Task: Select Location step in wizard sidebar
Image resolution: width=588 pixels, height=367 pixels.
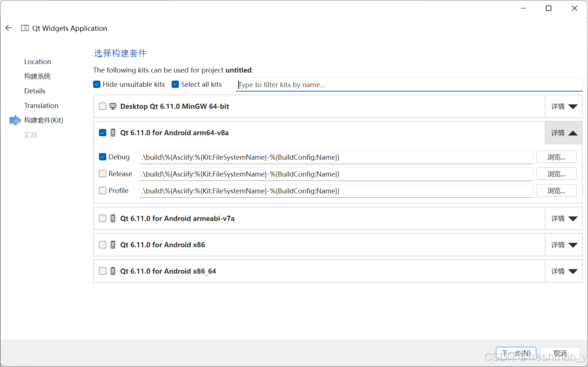Action: click(38, 62)
